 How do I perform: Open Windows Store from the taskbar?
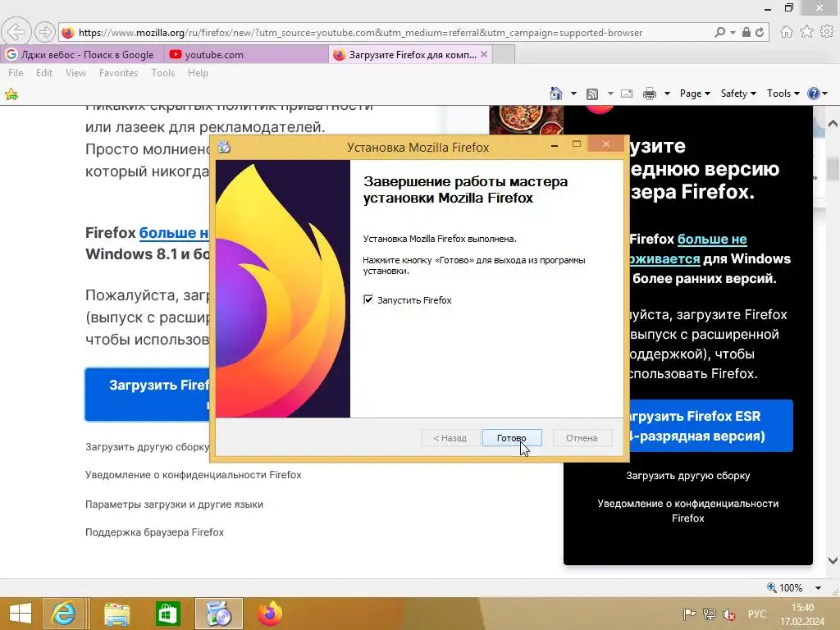click(x=167, y=614)
